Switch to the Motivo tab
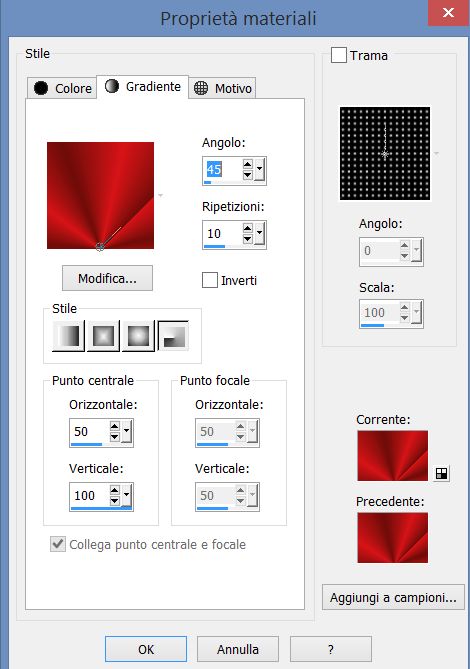Screen dimensions: 470x669 click(x=222, y=88)
